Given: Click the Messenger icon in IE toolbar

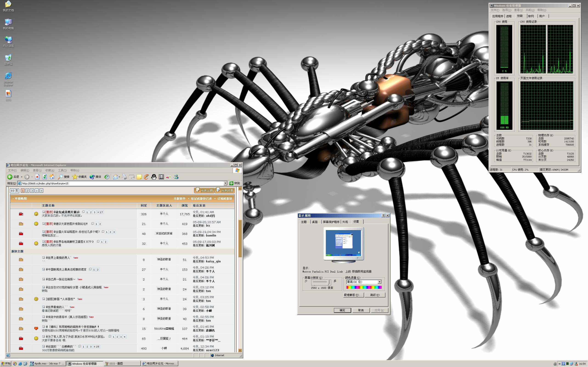Looking at the screenshot, I should pos(176,177).
